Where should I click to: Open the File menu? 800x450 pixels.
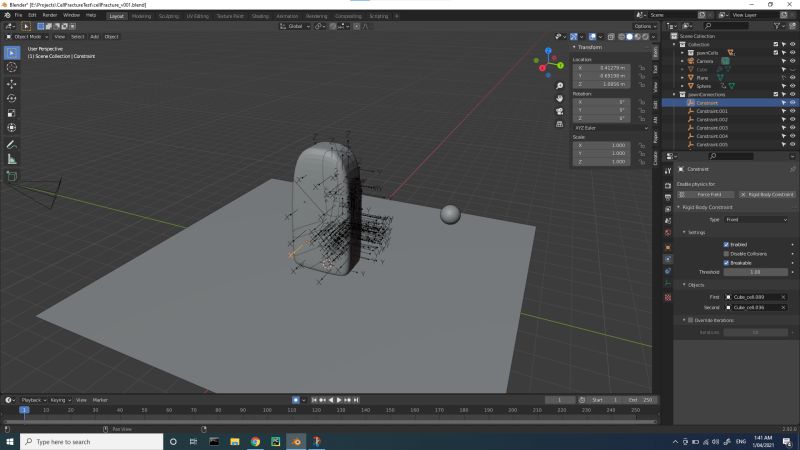tap(18, 15)
